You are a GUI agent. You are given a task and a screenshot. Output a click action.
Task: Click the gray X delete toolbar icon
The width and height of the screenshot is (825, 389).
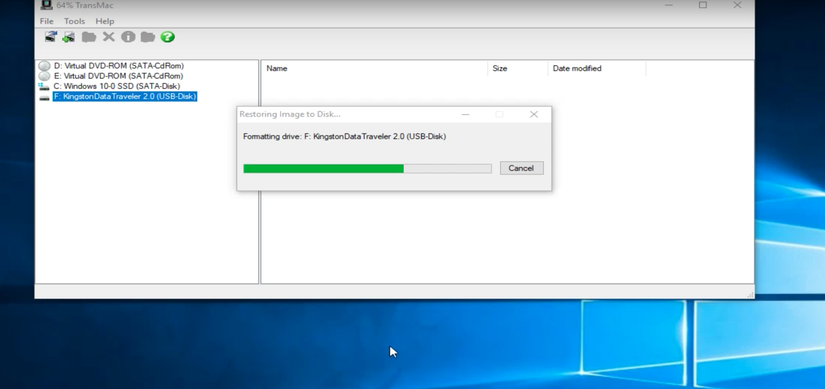108,37
